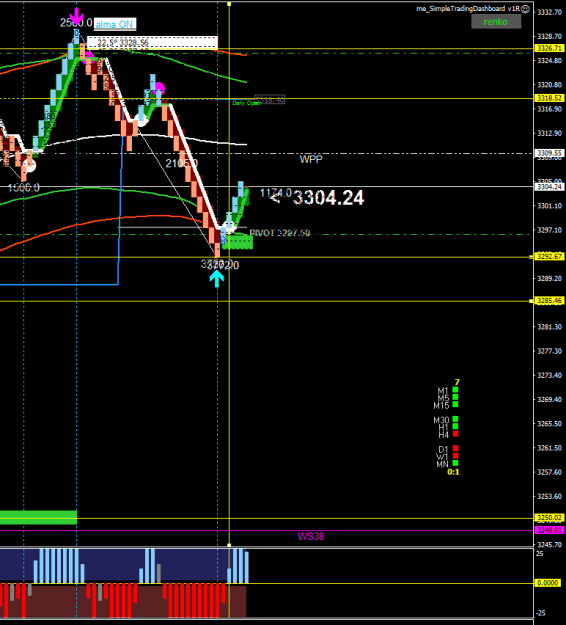Toggle the alma ON button
566x625 pixels.
point(115,24)
